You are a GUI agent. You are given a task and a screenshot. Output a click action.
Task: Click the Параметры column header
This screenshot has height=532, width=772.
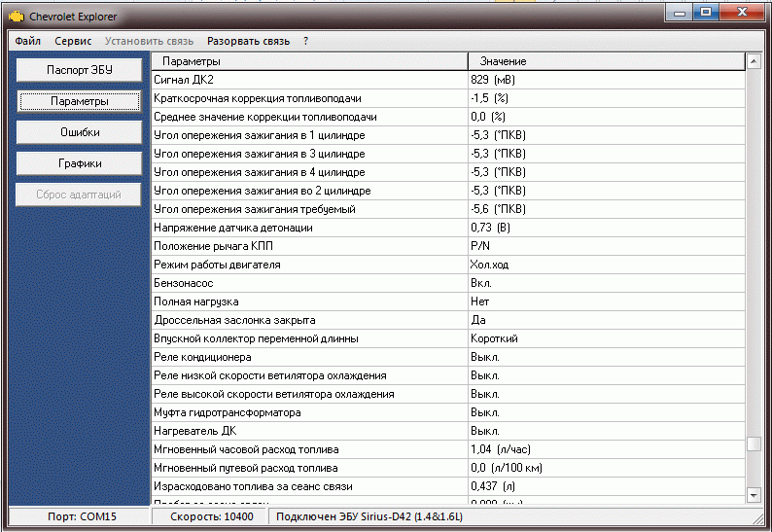[308, 61]
